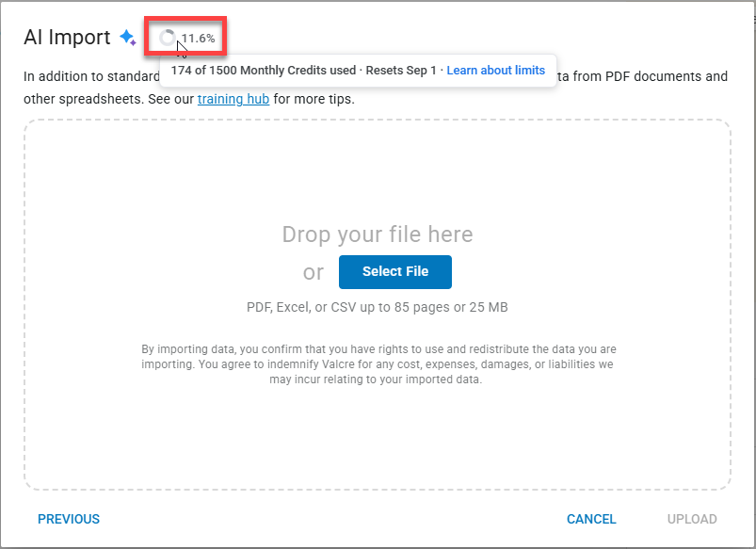The width and height of the screenshot is (756, 549).
Task: Cancel the AI Import dialog
Action: pos(591,519)
